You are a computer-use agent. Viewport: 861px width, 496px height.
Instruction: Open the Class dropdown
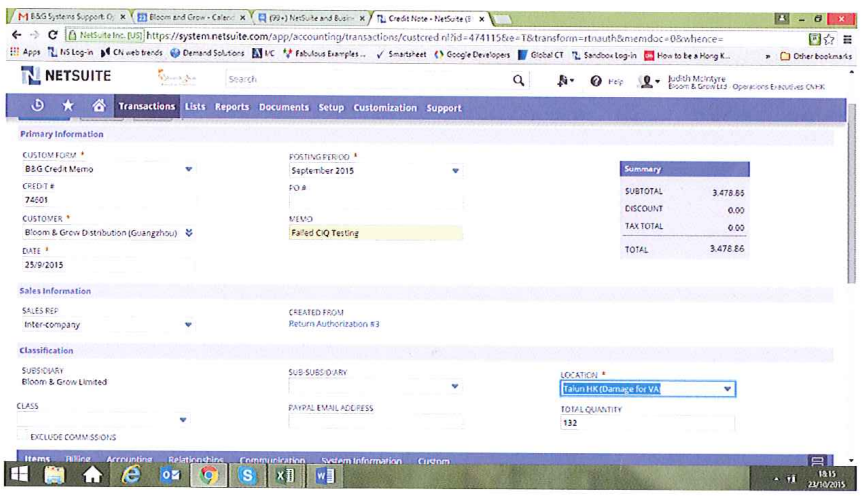183,420
